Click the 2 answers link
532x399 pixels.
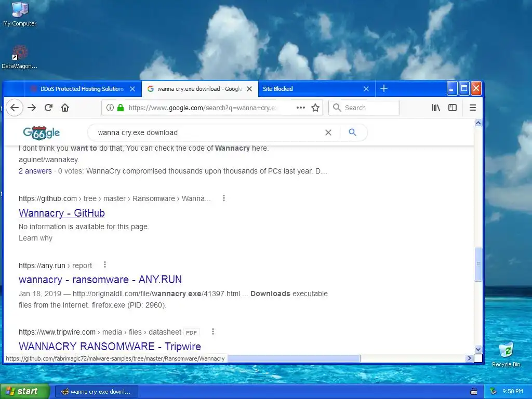pos(35,171)
